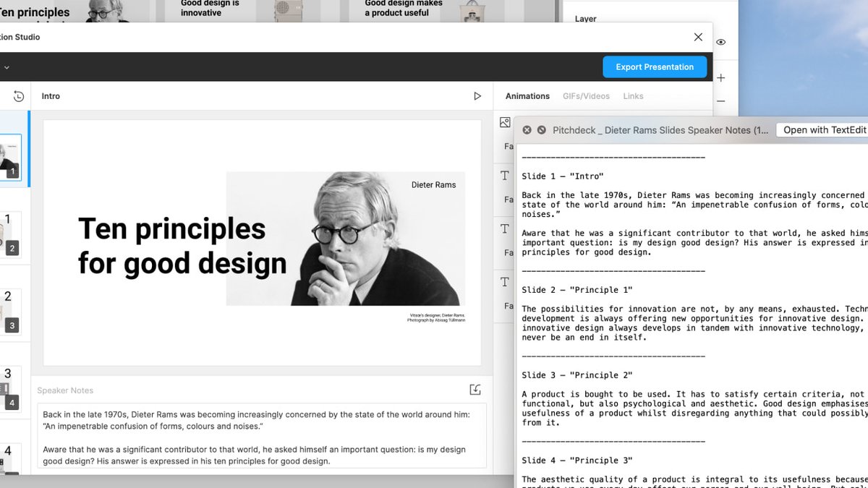Toggle layer visibility eye icon
Viewport: 868px width, 488px height.
click(x=720, y=43)
